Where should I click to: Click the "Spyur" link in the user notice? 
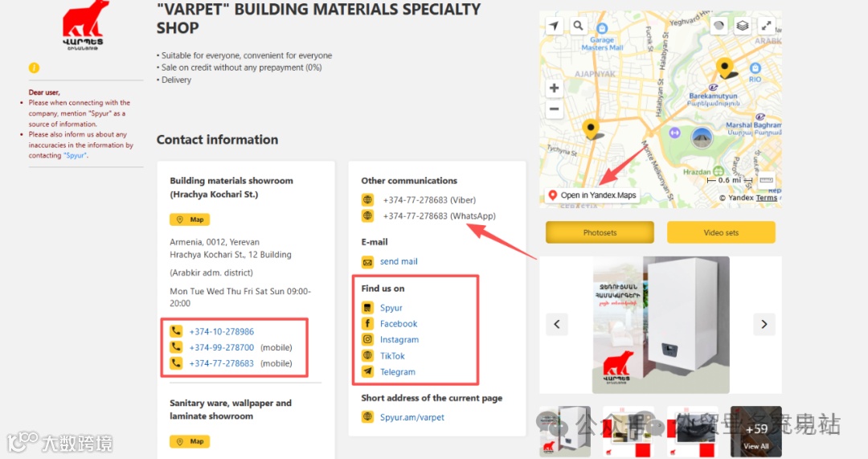coord(76,156)
